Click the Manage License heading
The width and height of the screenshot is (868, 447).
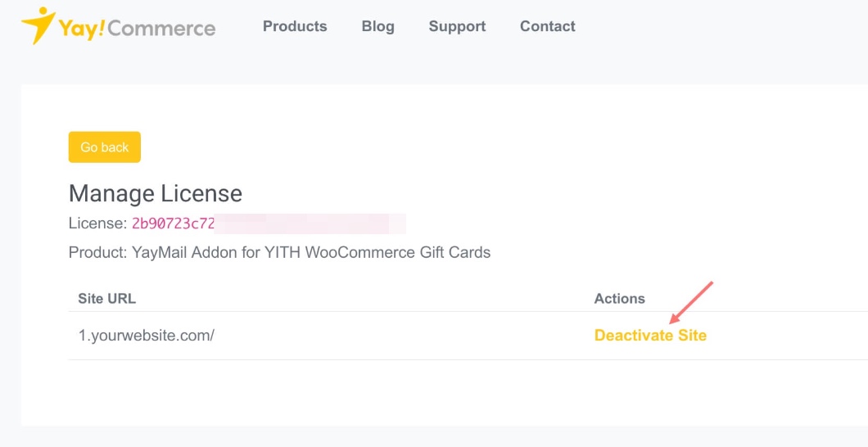156,194
